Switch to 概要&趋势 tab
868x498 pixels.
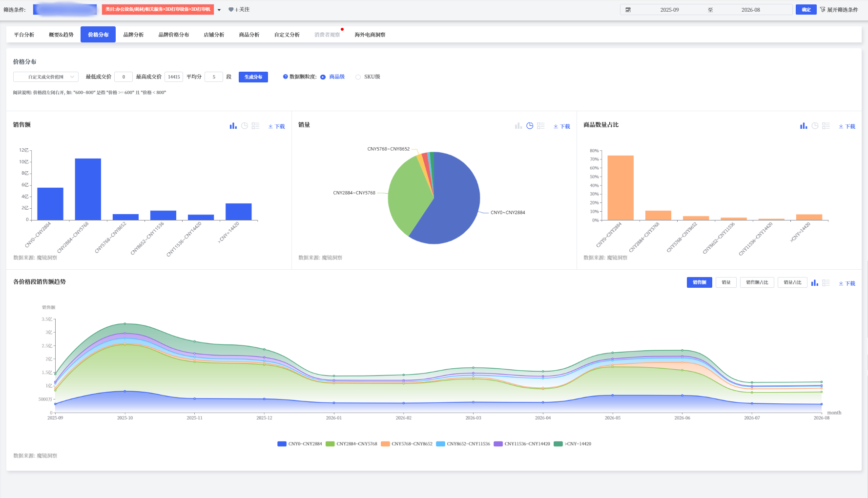[61, 35]
